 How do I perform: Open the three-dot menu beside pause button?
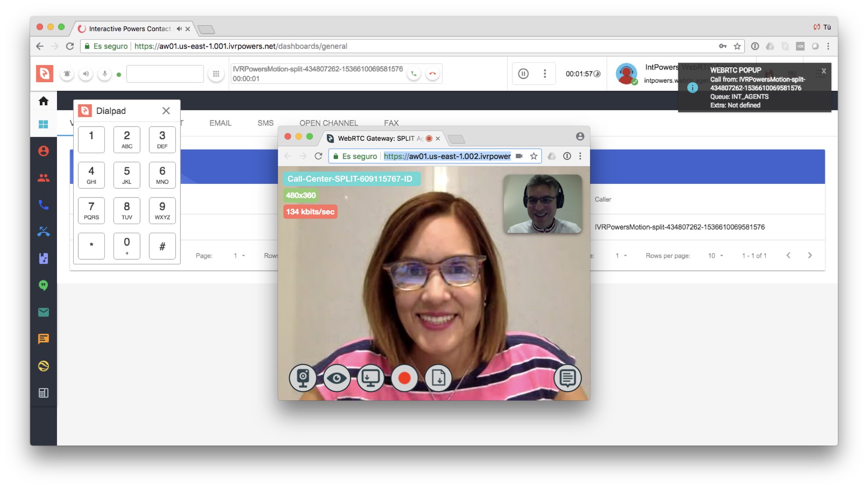point(545,74)
